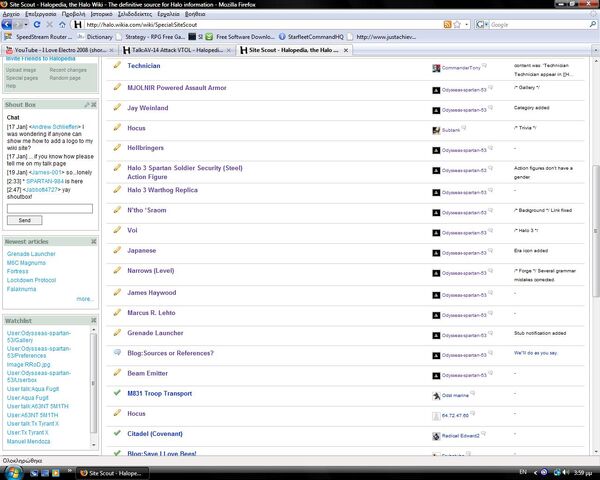
Task: Open the search engine selector dropdown
Action: tap(482, 24)
